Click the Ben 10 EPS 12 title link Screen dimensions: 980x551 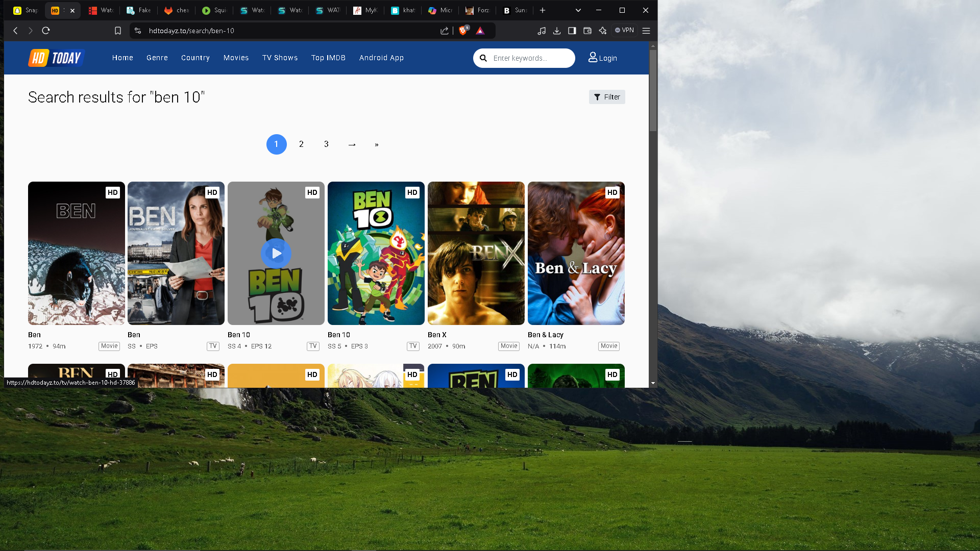239,335
